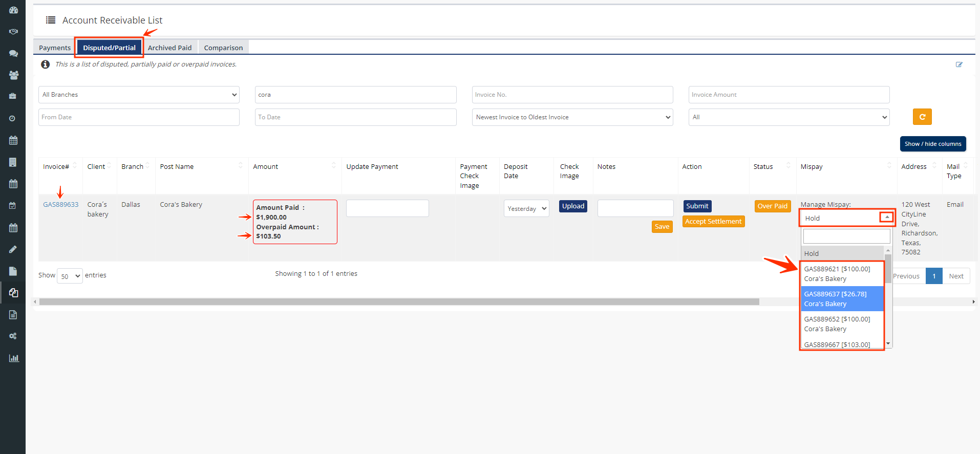Switch to the Archived Paid tab

point(169,48)
